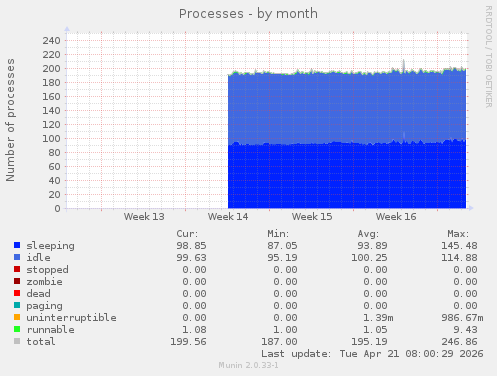Click the total legend color swatch
The image size is (497, 376).
point(17,341)
